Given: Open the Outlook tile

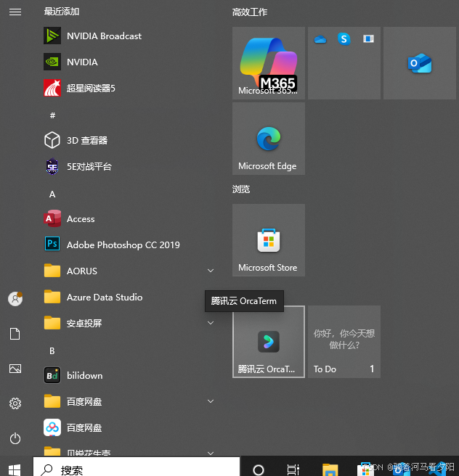Looking at the screenshot, I should coord(420,63).
